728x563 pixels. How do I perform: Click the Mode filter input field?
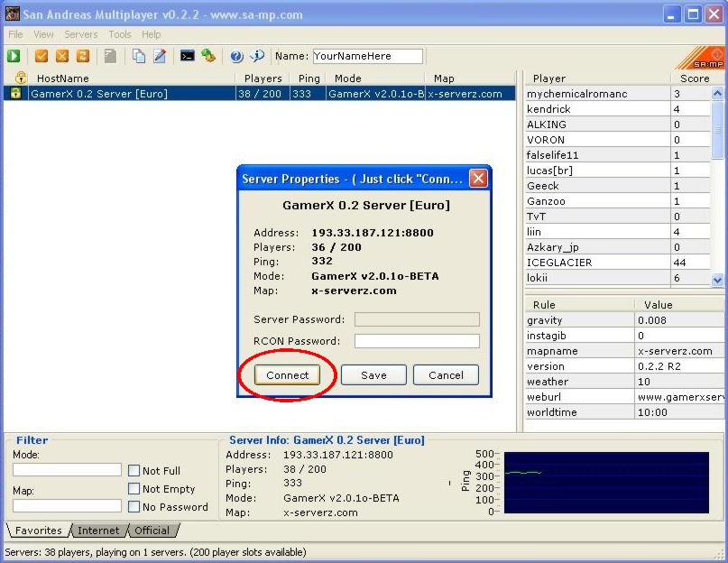pyautogui.click(x=67, y=470)
